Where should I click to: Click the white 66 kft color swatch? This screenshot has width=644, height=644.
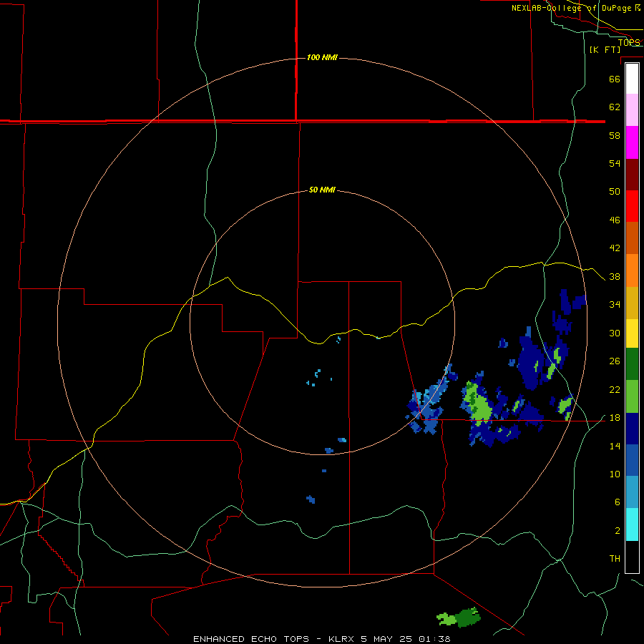[x=632, y=79]
